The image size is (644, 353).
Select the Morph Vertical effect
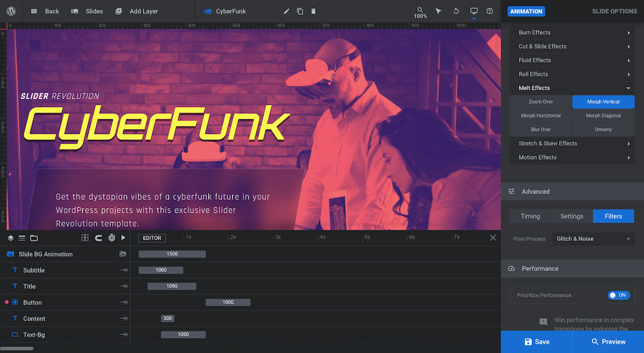click(603, 102)
